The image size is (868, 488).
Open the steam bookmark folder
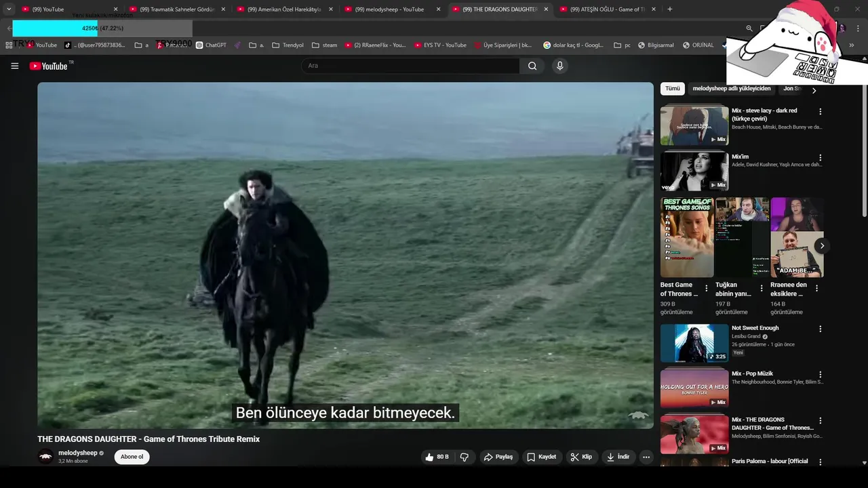pyautogui.click(x=325, y=45)
